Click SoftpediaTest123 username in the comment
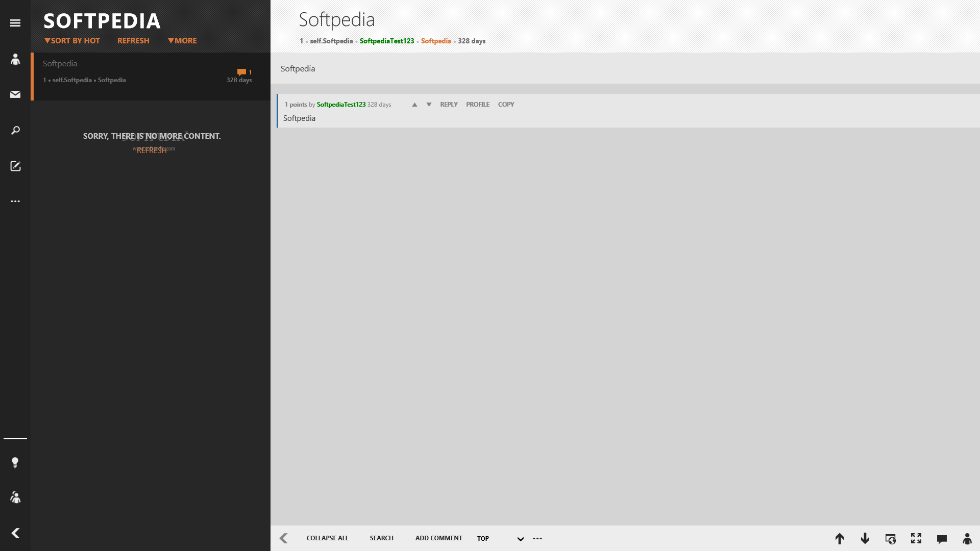 point(341,104)
